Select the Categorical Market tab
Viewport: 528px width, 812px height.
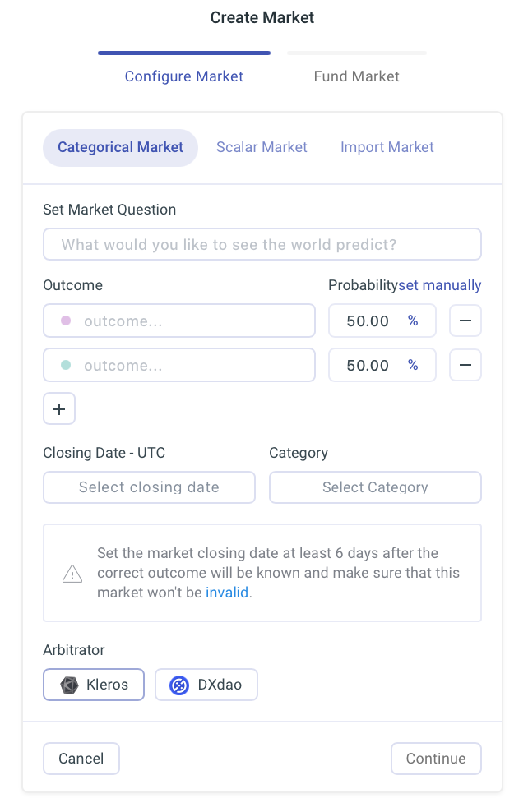coord(120,148)
